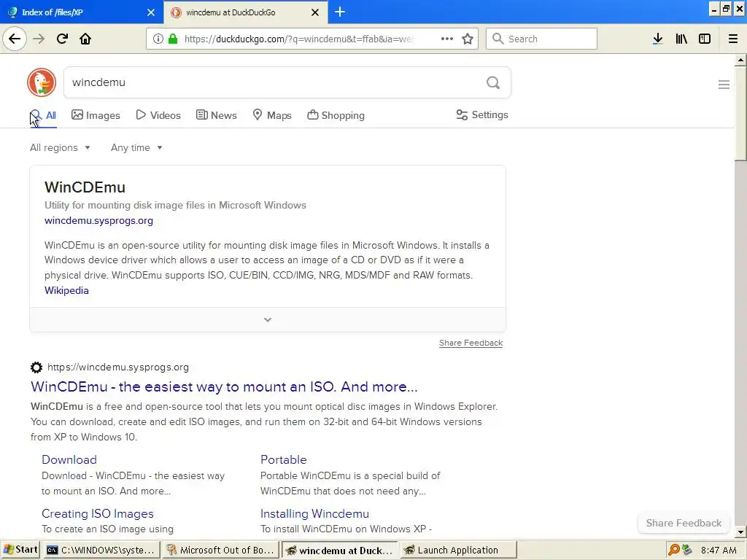
Task: Open the browser home page
Action: pos(85,39)
